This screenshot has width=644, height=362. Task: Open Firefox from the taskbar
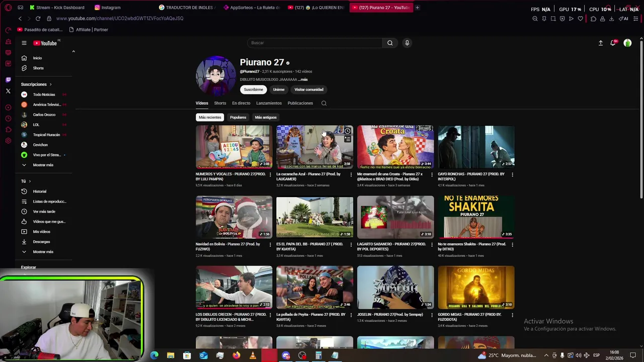[236, 355]
